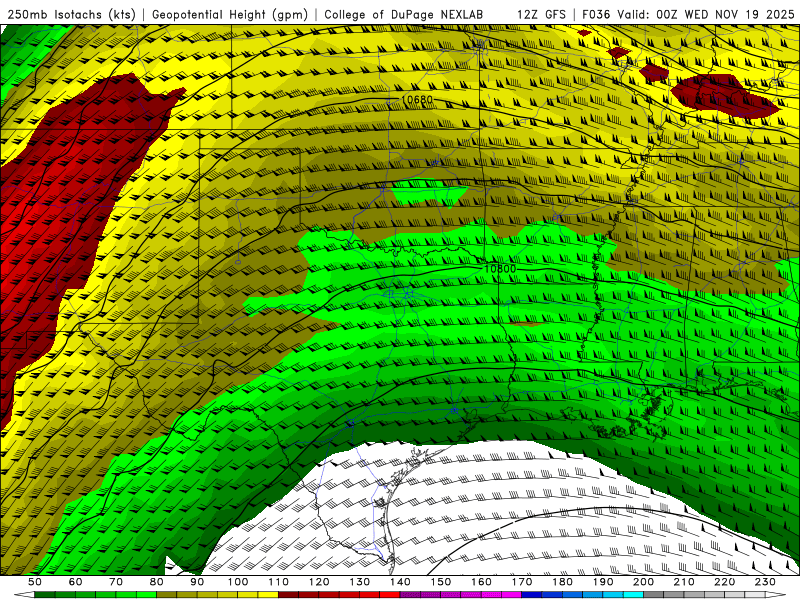The height and width of the screenshot is (600, 800).
Task: Click the cyan color bar segment before 200
Action: [x=634, y=594]
